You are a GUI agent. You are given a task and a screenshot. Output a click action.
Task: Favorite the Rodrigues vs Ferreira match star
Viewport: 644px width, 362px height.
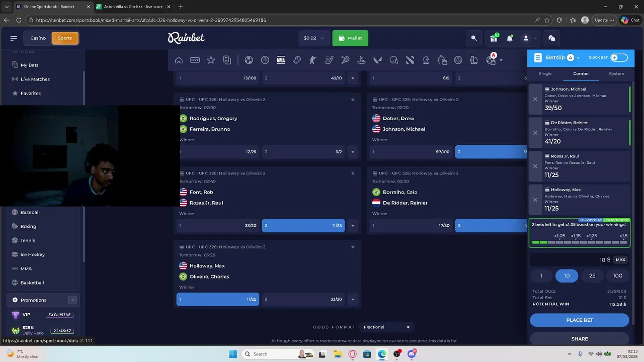353,100
